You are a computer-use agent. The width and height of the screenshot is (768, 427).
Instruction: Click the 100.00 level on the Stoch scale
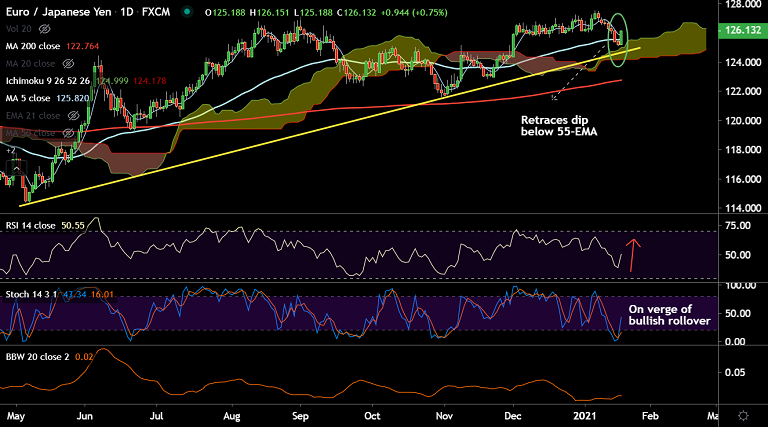click(741, 285)
